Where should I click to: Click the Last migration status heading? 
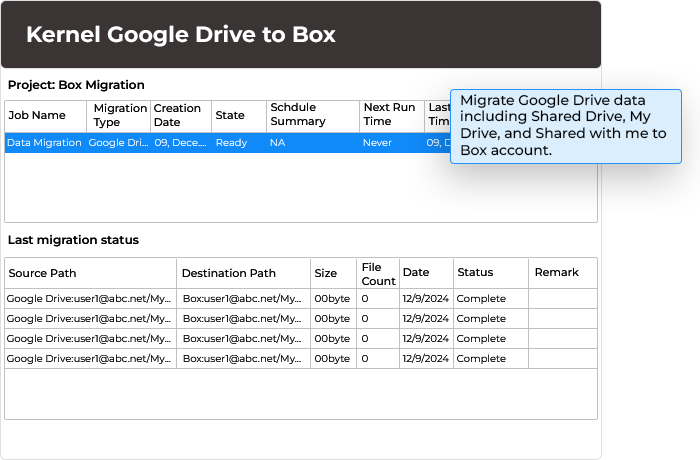click(x=73, y=240)
